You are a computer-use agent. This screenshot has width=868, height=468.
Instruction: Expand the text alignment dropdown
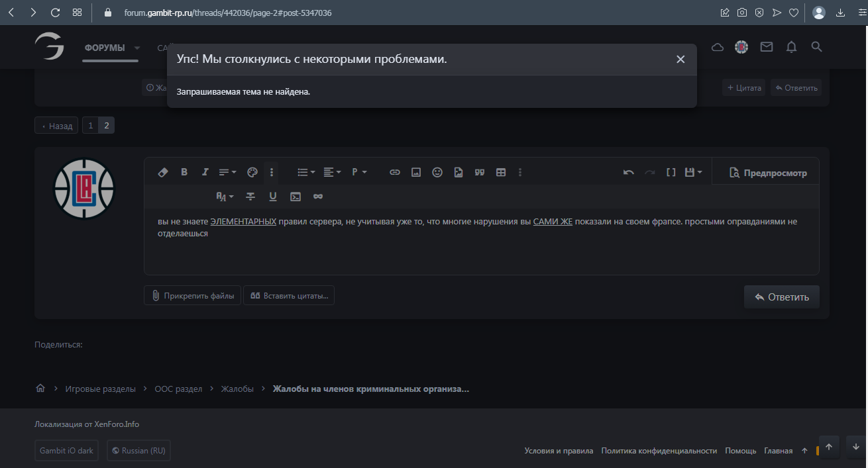pos(332,172)
